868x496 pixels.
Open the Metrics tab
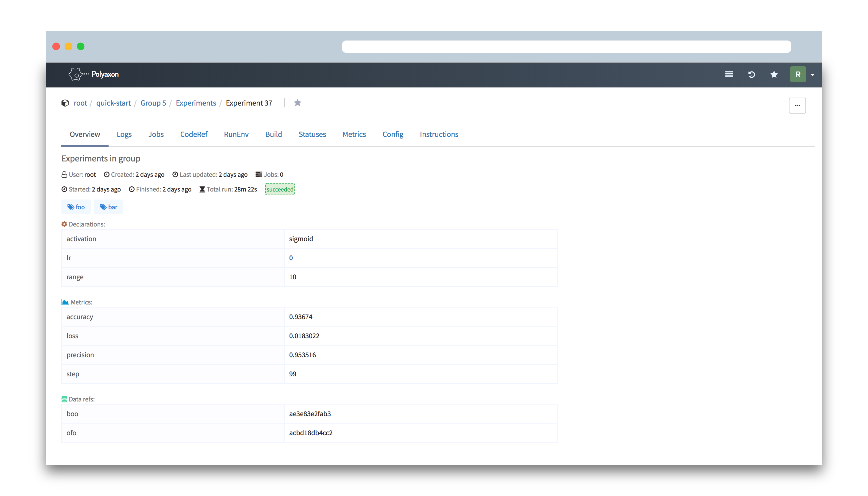354,134
